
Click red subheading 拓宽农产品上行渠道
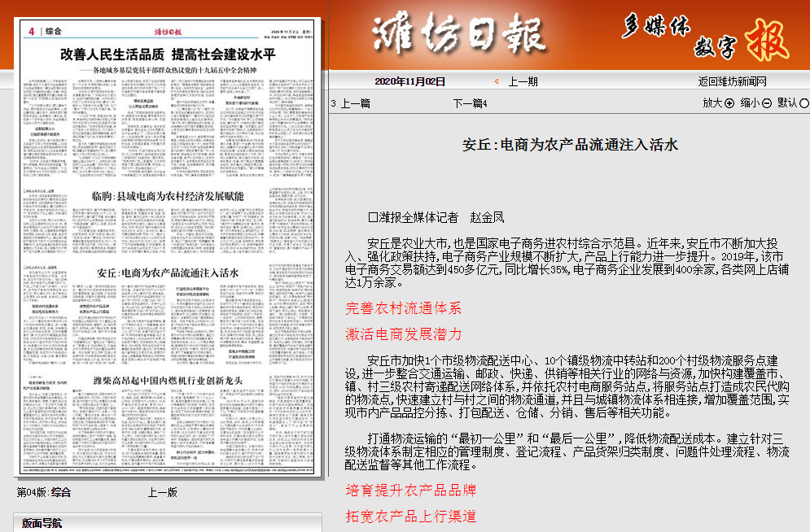410,516
